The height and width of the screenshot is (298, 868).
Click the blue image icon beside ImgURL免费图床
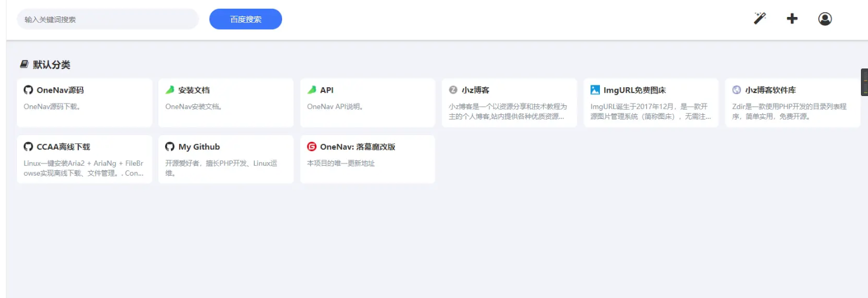[x=595, y=90]
